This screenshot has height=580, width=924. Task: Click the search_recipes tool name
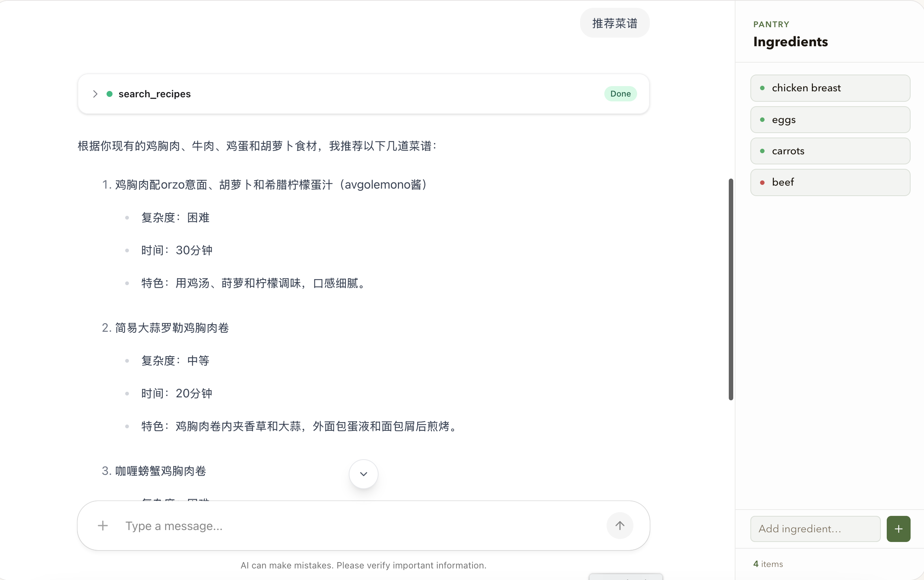tap(155, 94)
